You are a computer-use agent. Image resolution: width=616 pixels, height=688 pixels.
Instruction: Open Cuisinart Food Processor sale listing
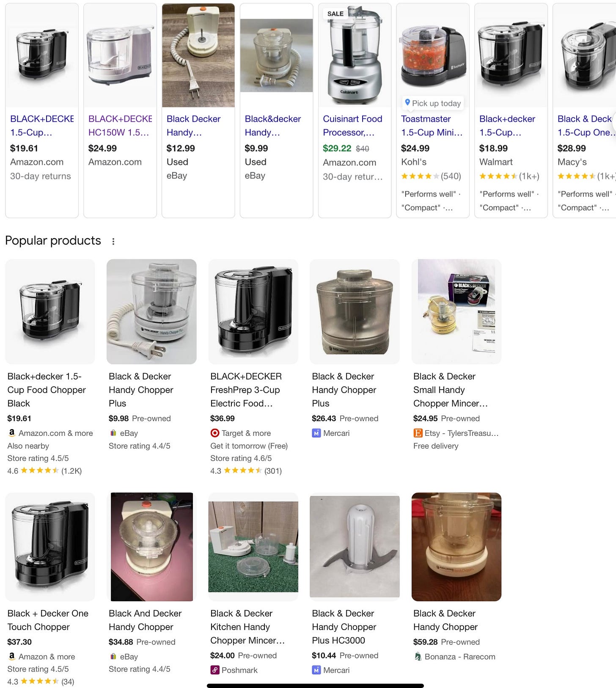click(352, 126)
